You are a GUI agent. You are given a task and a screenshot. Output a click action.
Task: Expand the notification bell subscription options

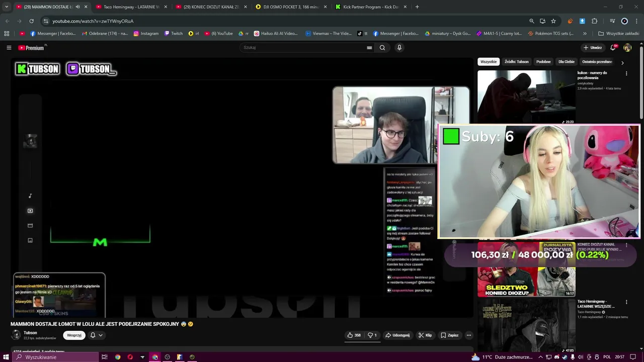[96, 335]
